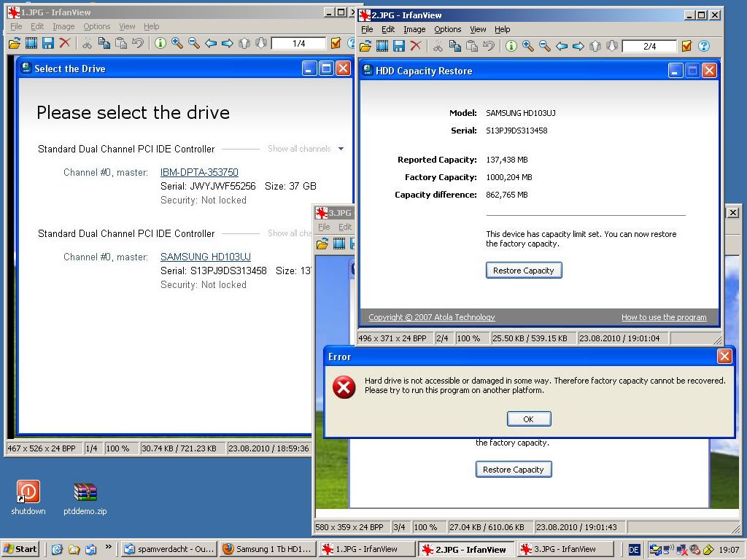Click Restore Capacity button in the 3.JPG window
The height and width of the screenshot is (560, 747).
[x=514, y=470]
